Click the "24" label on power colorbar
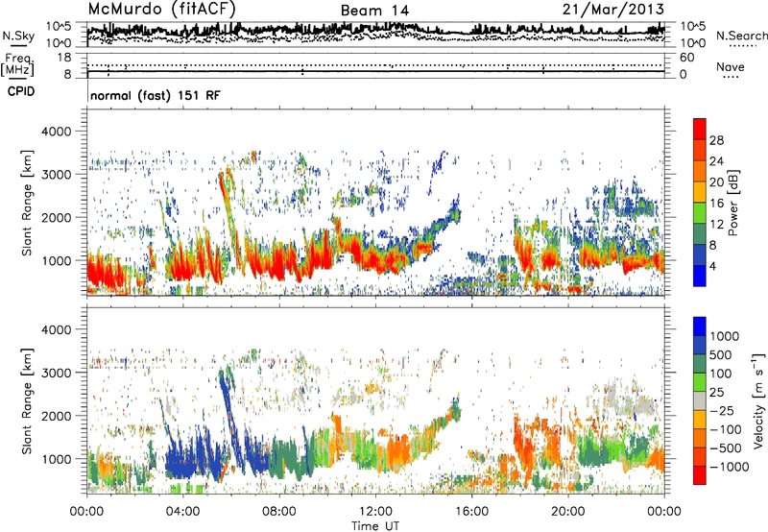The height and width of the screenshot is (532, 768). 716,161
